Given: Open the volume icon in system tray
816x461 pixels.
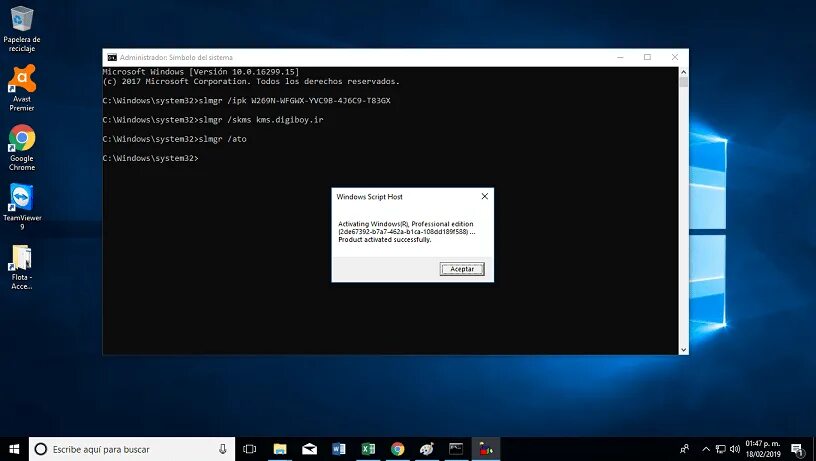Looking at the screenshot, I should (x=735, y=449).
